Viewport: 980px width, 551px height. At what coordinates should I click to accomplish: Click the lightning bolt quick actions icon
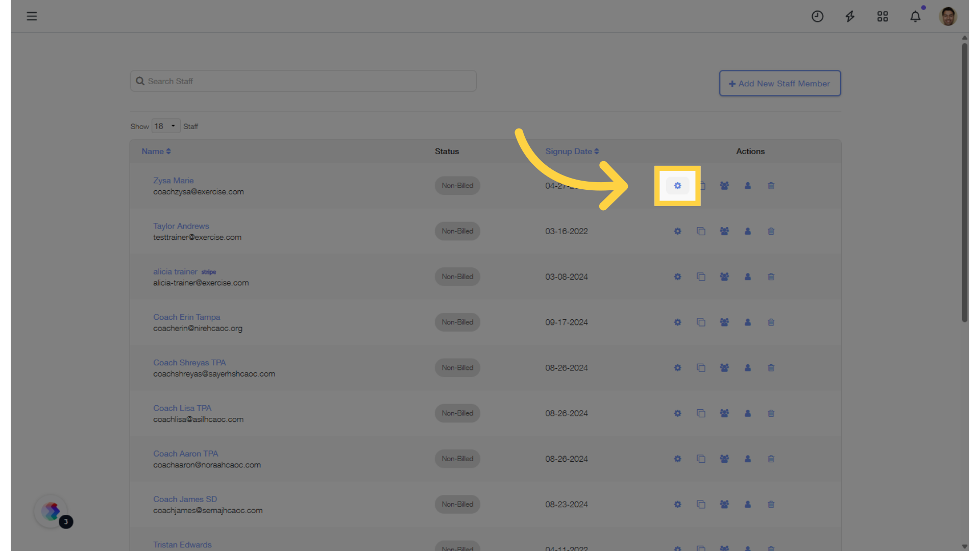850,16
